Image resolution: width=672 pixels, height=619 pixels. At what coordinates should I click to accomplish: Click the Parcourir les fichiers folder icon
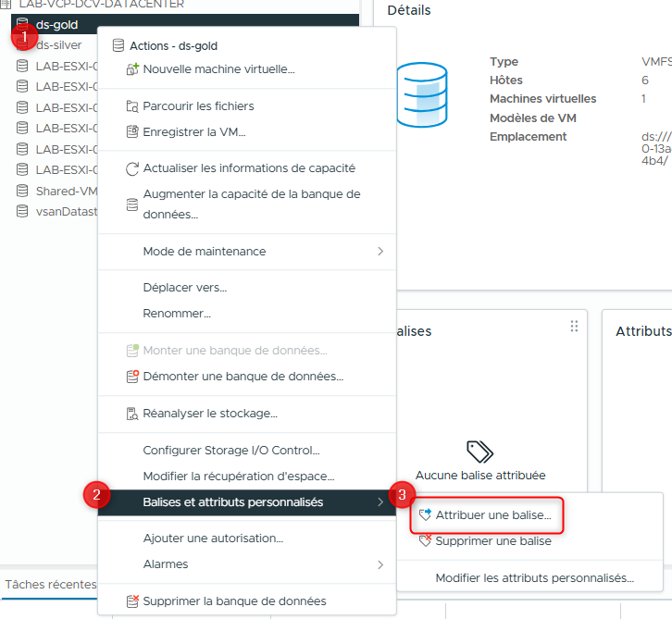(132, 106)
